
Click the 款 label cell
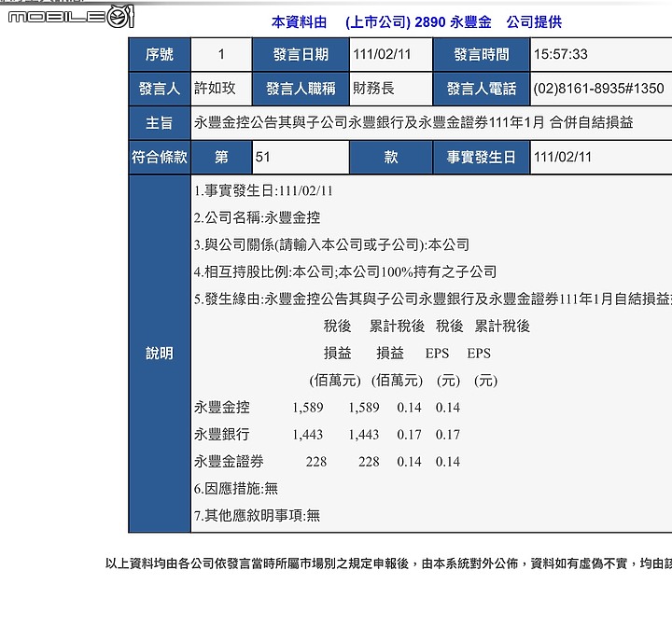tap(391, 158)
